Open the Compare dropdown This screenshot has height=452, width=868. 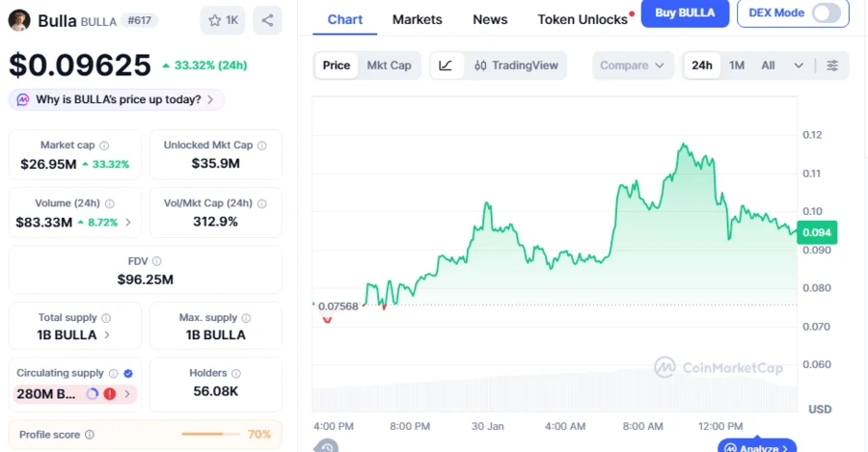(x=632, y=66)
